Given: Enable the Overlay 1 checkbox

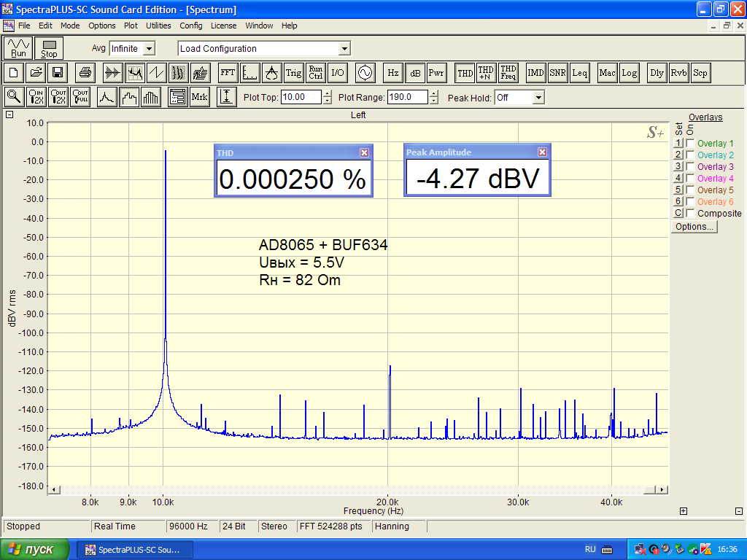Looking at the screenshot, I should [690, 144].
